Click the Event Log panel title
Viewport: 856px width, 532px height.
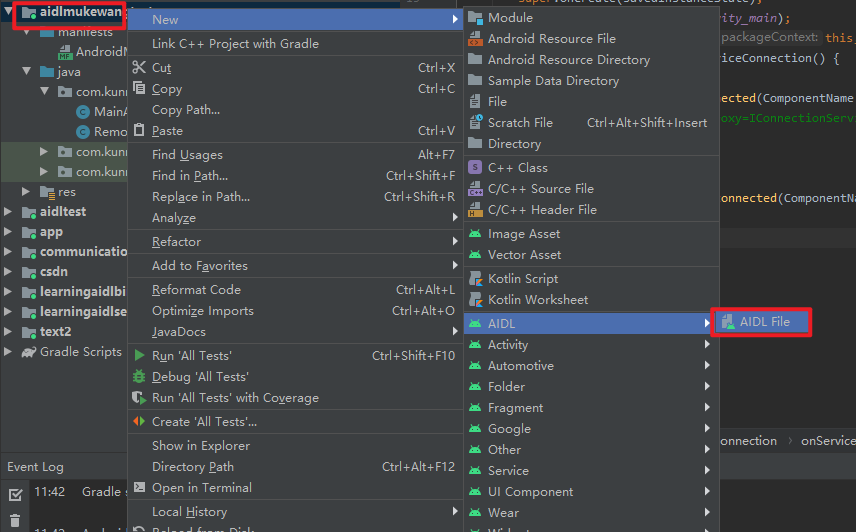point(35,467)
